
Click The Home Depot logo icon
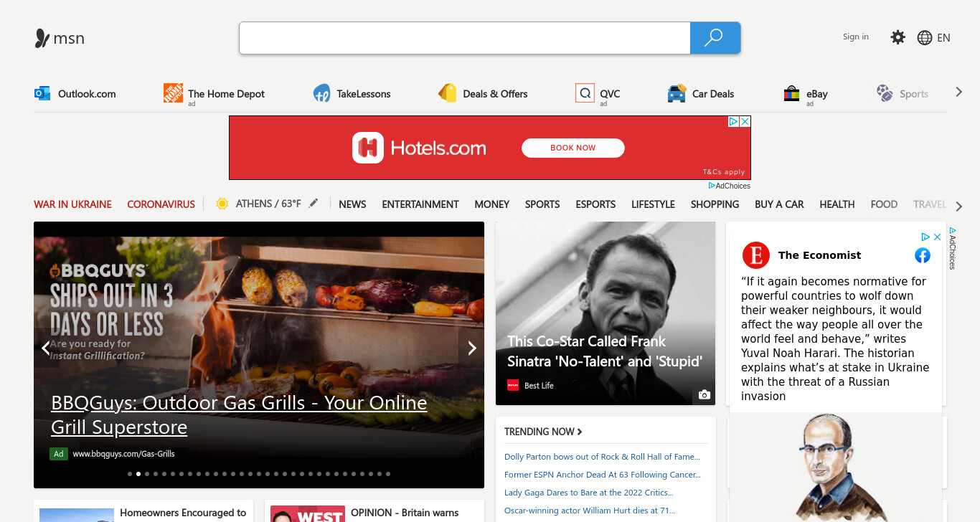coord(173,92)
